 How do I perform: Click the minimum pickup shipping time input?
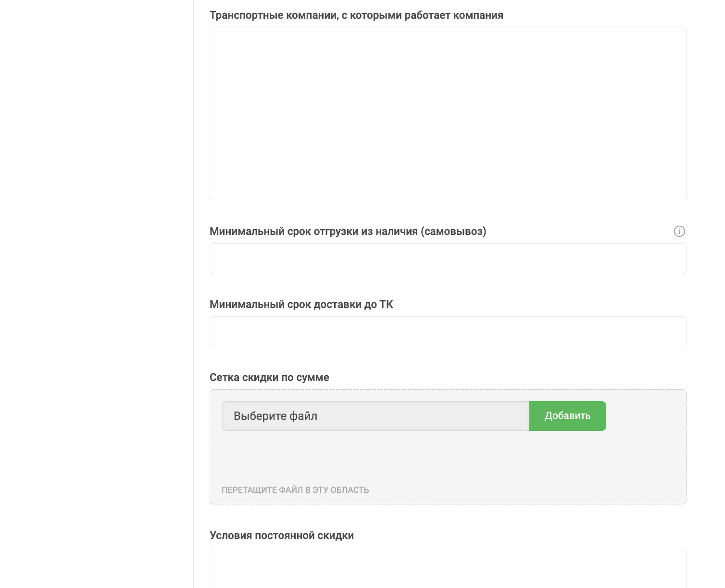[448, 258]
